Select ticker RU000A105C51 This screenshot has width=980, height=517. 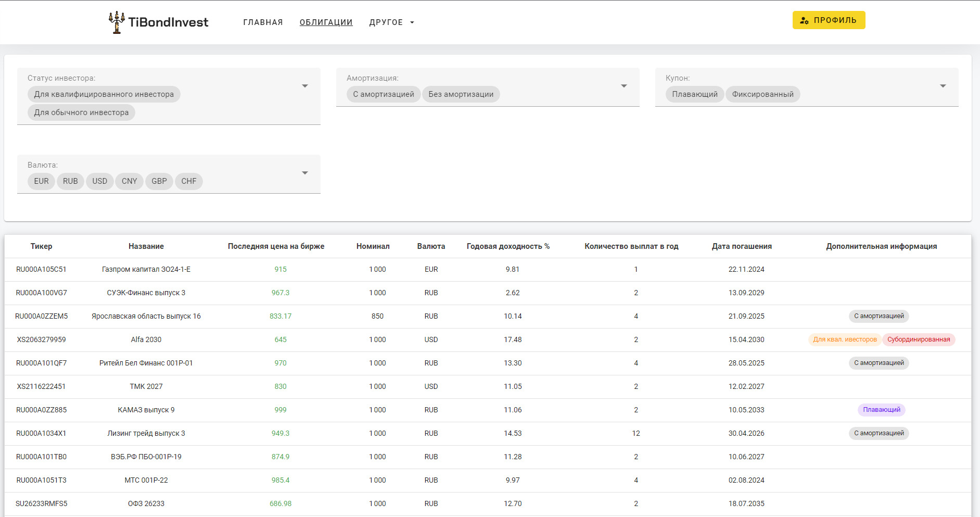click(x=41, y=270)
